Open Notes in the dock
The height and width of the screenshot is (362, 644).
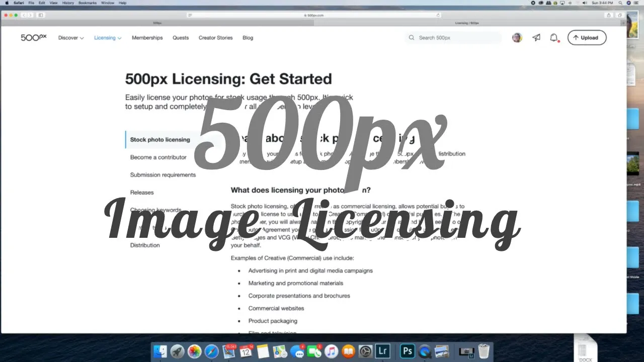point(263,351)
